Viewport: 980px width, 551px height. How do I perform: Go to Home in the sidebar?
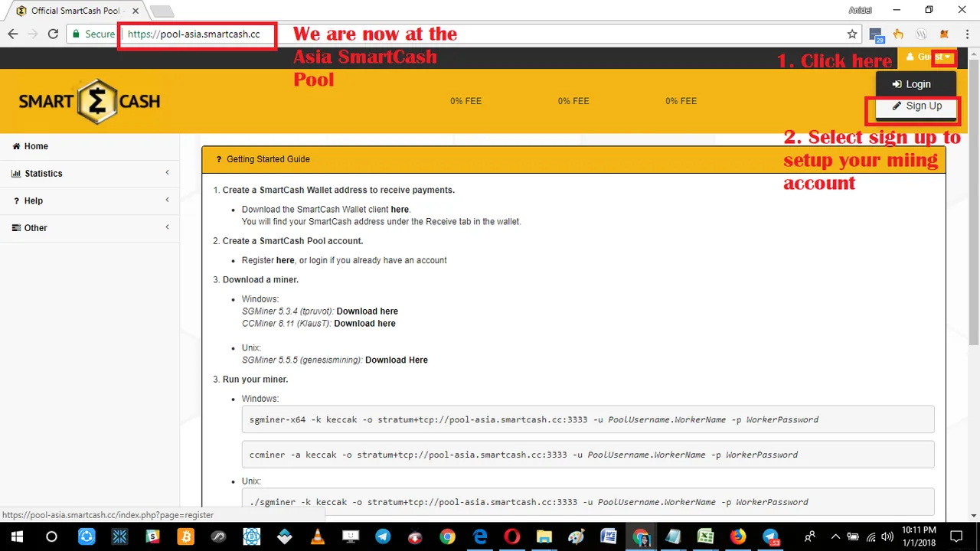tap(90, 146)
